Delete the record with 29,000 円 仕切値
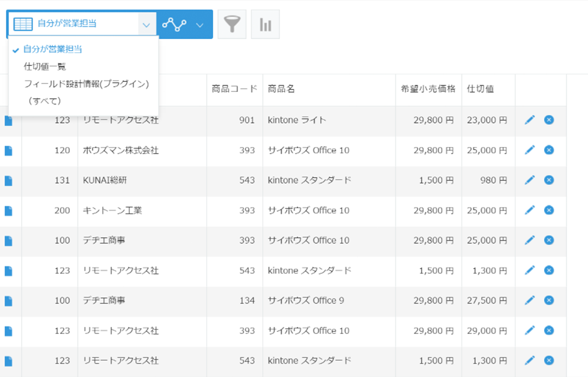588x377 pixels. 549,330
